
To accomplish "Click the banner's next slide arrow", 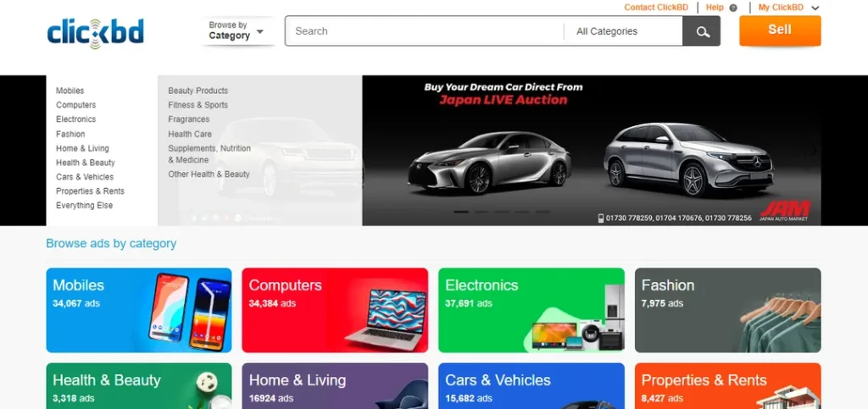I will tap(814, 151).
